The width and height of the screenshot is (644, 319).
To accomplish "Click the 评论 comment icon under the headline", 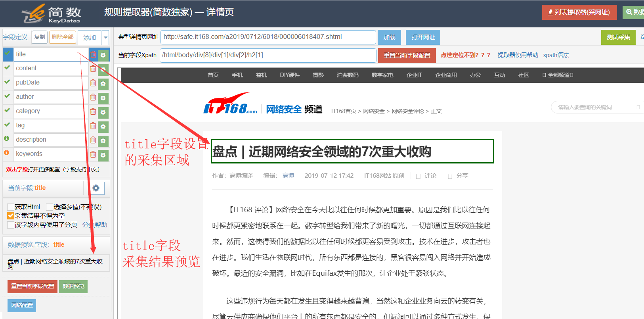I will [418, 176].
